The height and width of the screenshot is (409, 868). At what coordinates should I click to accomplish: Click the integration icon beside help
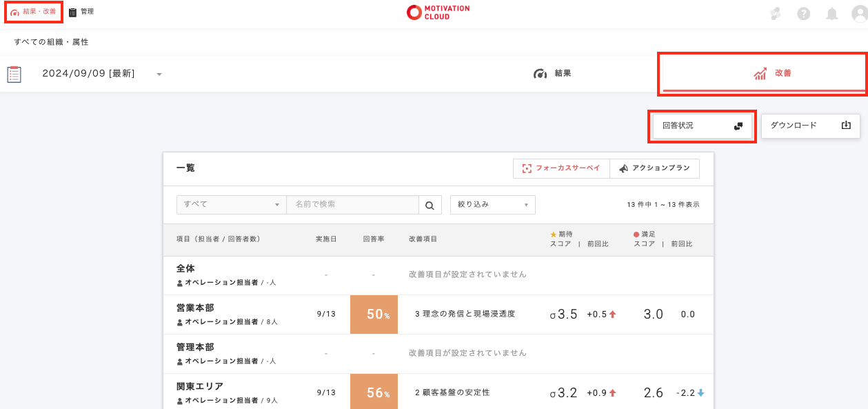(x=776, y=14)
